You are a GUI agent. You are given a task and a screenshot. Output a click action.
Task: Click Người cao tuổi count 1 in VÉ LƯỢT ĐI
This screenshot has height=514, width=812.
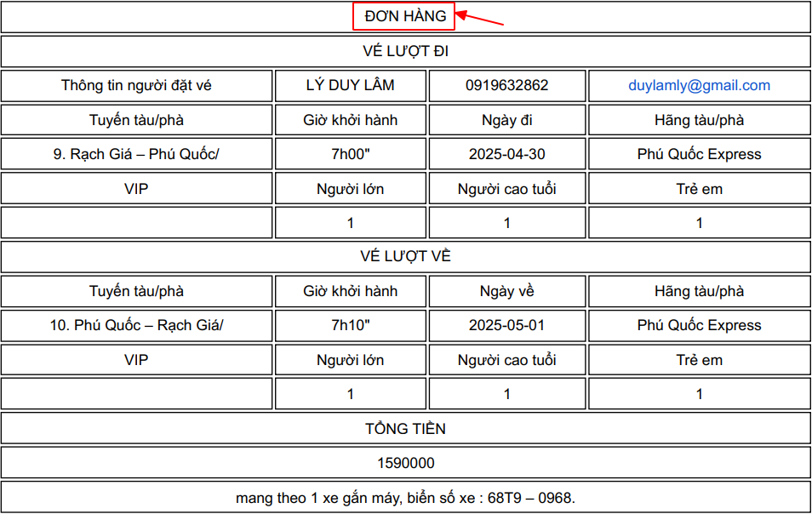pos(507,223)
